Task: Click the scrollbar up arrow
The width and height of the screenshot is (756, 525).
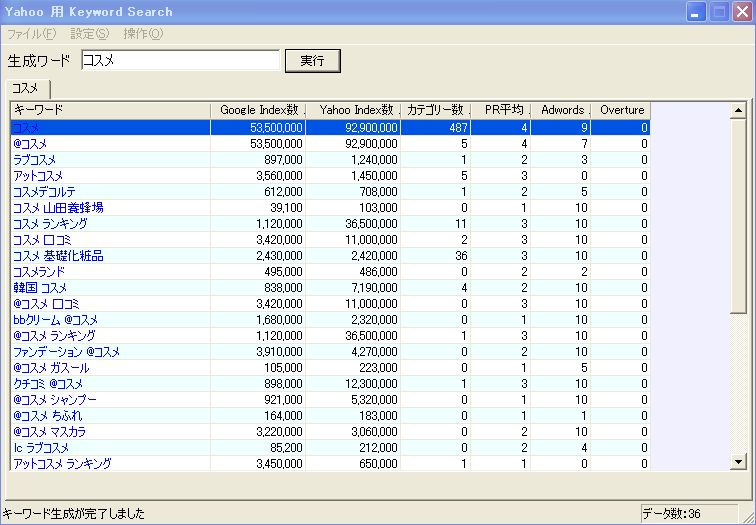Action: tap(739, 110)
